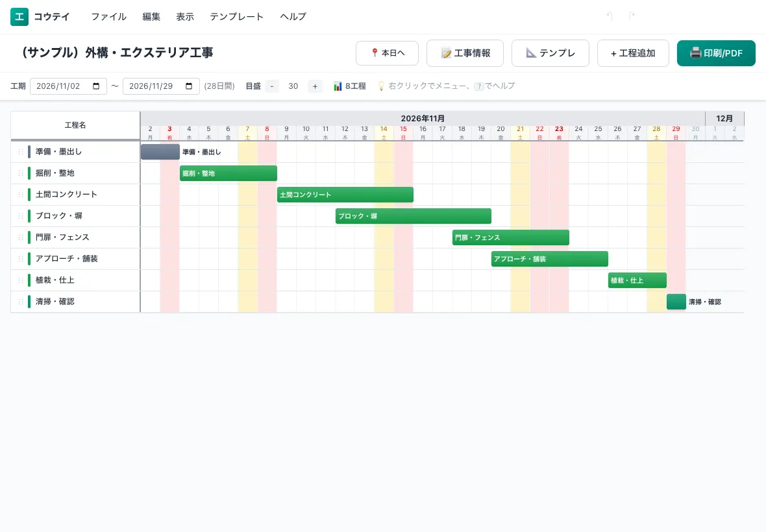Select ブロック・塀 process name
Viewport: 766px width, 532px height.
tap(58, 216)
